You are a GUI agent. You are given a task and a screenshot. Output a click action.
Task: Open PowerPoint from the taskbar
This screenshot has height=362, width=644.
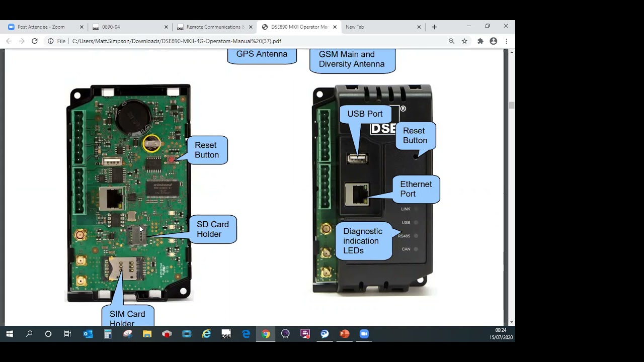(345, 334)
